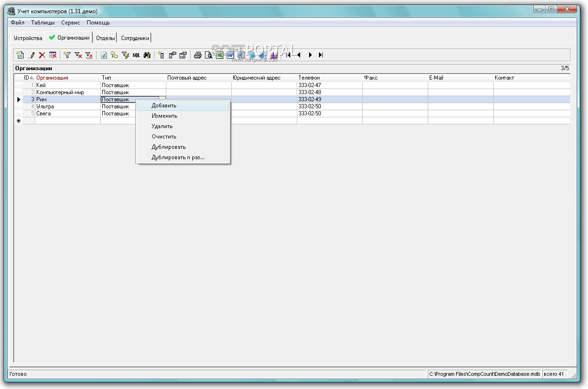Go to the next record
The height and width of the screenshot is (389, 588).
tap(310, 55)
